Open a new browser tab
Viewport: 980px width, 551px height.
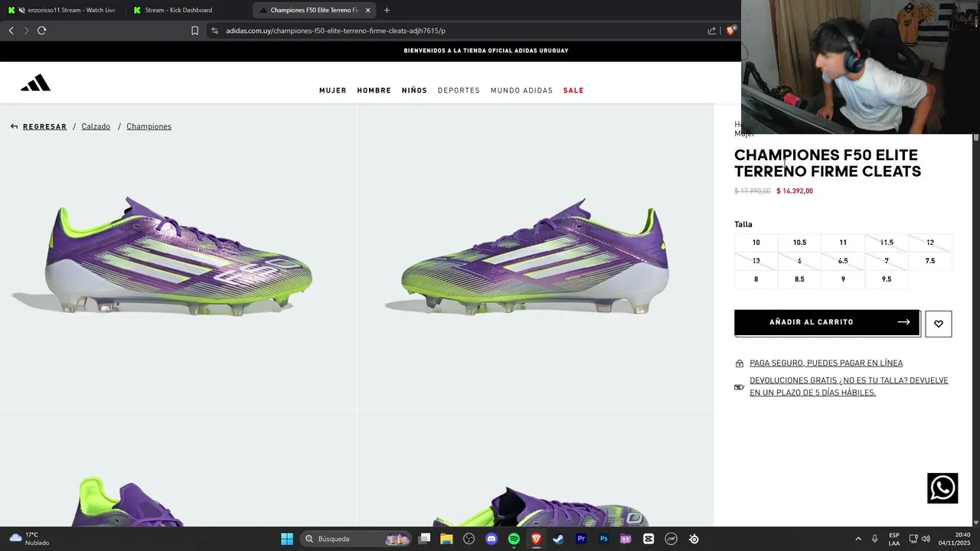(x=387, y=10)
